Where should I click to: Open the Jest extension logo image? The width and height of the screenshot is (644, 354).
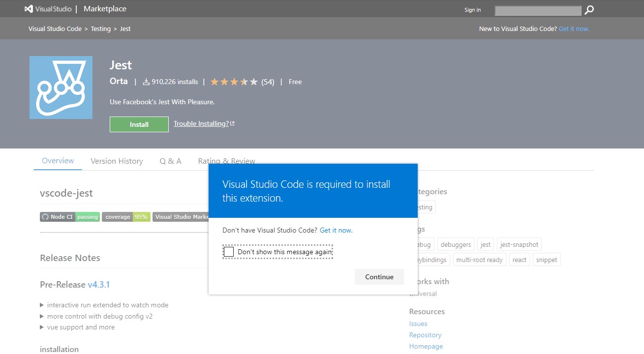point(61,88)
